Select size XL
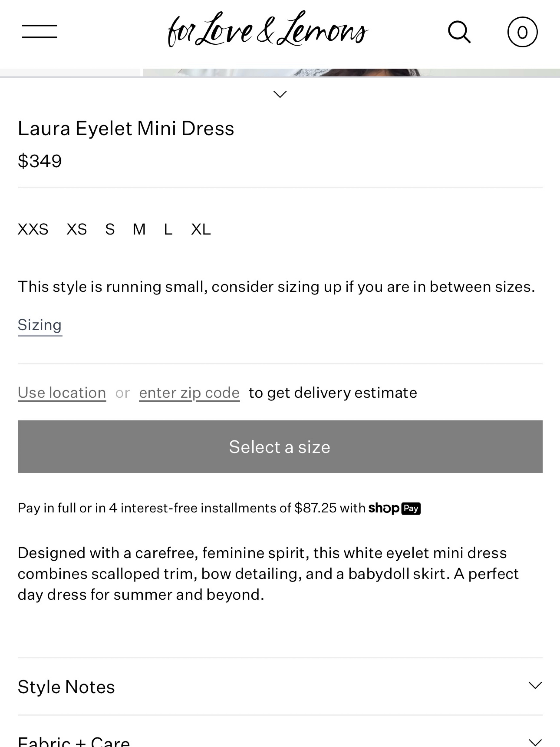 (201, 229)
